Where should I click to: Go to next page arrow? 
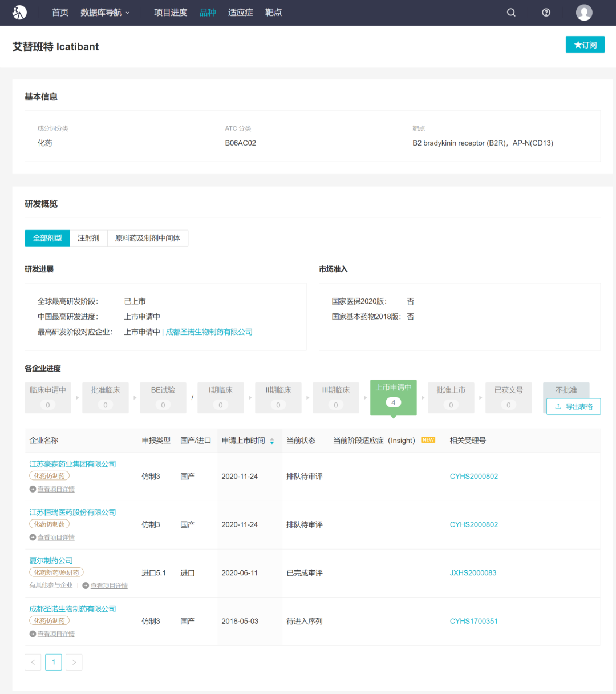74,662
